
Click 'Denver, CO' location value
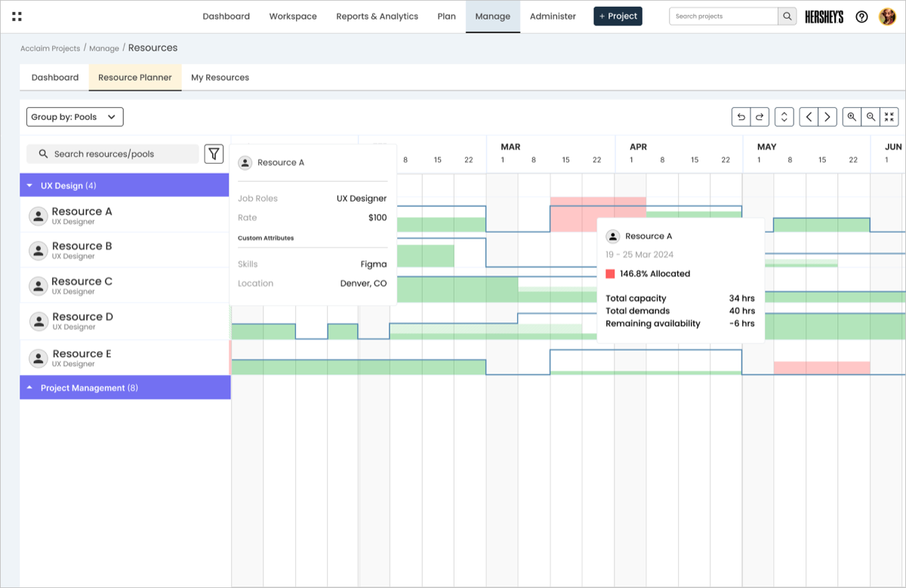[x=363, y=284]
